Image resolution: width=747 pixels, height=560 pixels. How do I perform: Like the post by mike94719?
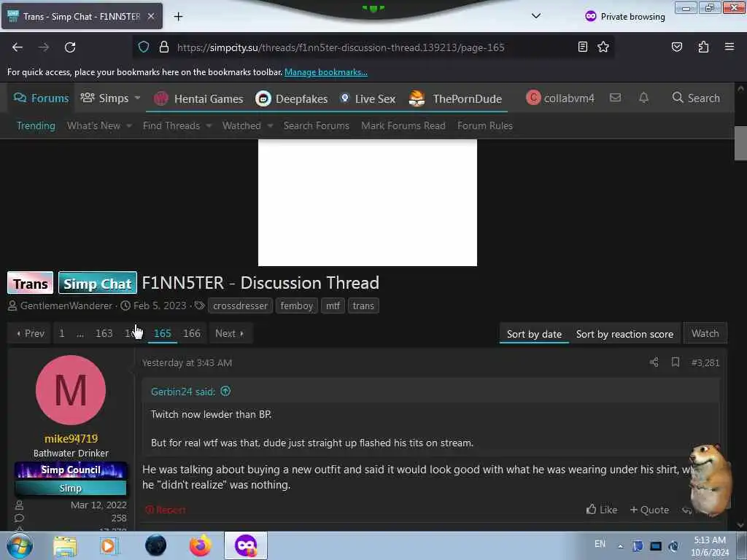(602, 510)
